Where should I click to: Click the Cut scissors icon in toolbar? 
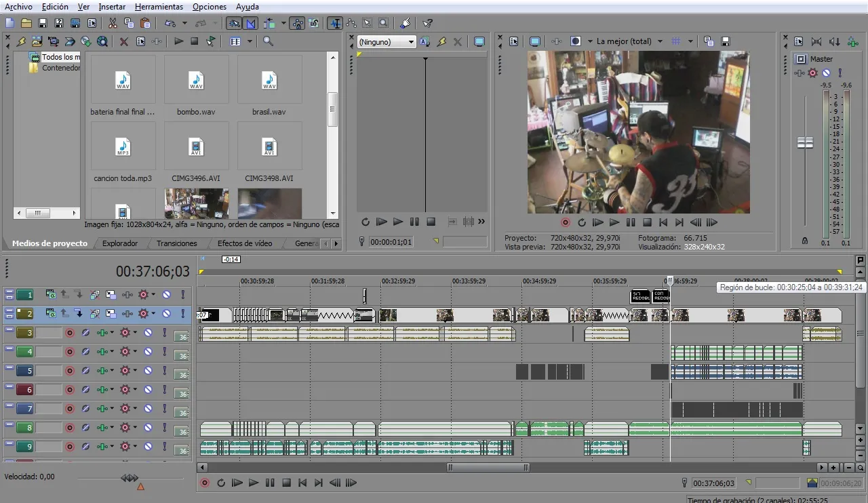coord(113,23)
